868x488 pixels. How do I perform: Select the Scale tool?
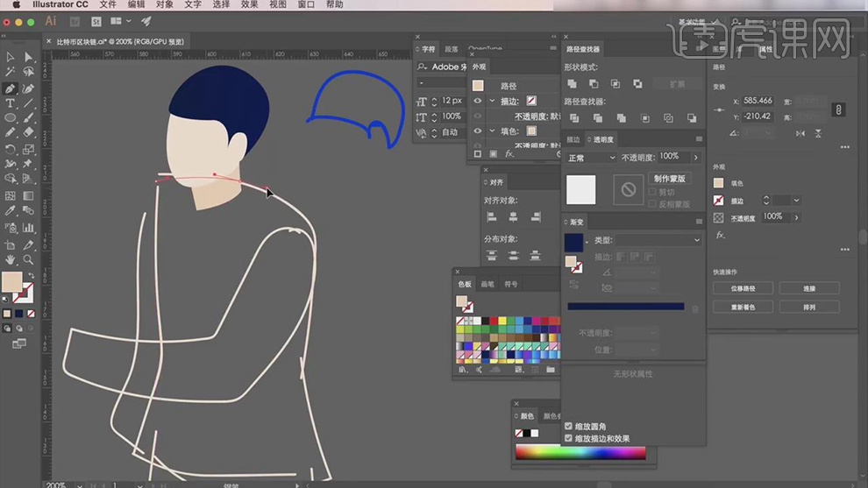tap(28, 150)
